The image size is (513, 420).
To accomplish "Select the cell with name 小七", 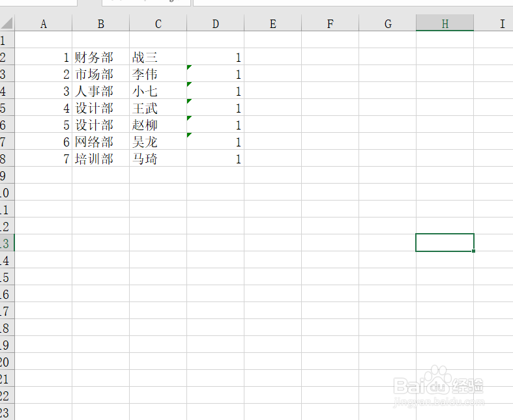I will 158,91.
